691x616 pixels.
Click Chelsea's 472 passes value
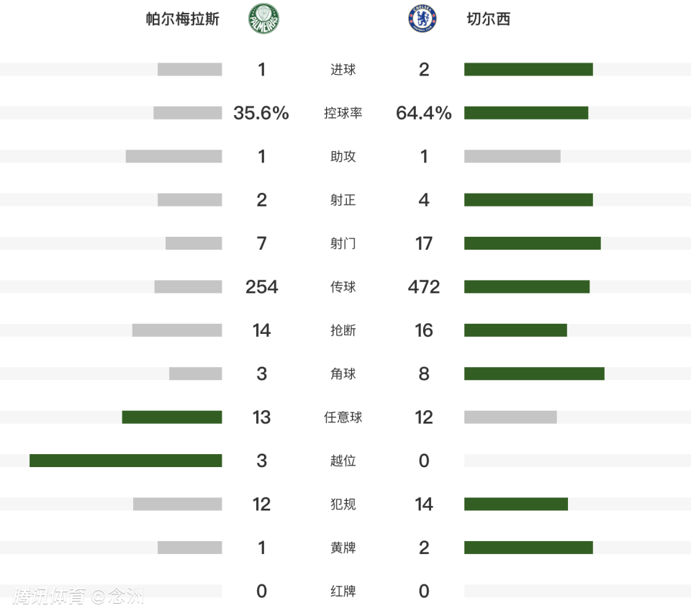tap(424, 287)
